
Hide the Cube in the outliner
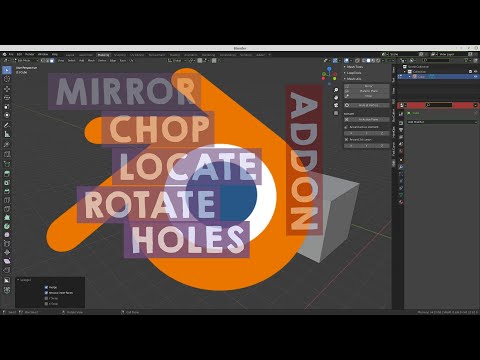476,77
